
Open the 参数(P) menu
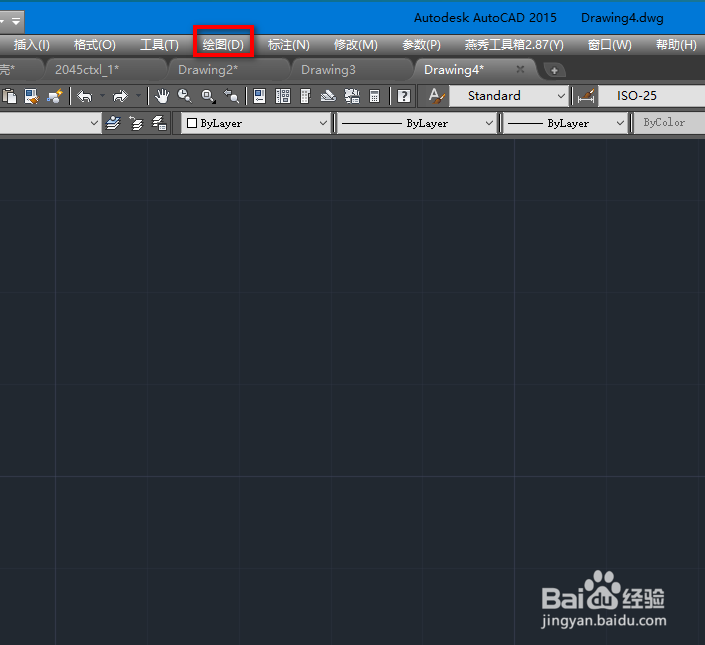(x=421, y=45)
